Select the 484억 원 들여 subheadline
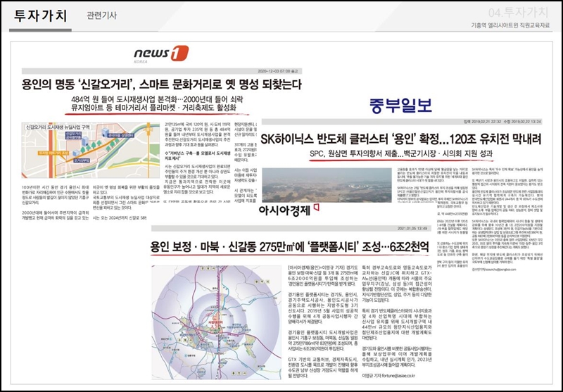This screenshot has width=563, height=392. point(157,99)
